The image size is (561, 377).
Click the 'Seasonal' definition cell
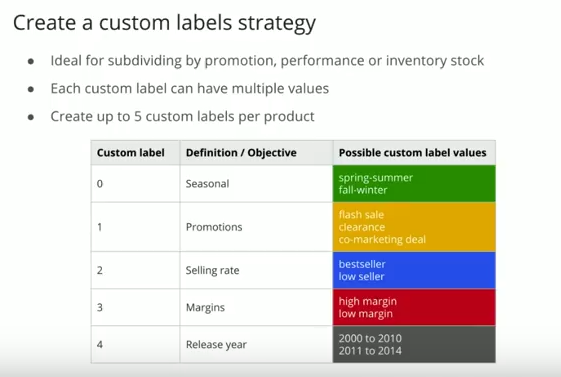click(x=257, y=184)
